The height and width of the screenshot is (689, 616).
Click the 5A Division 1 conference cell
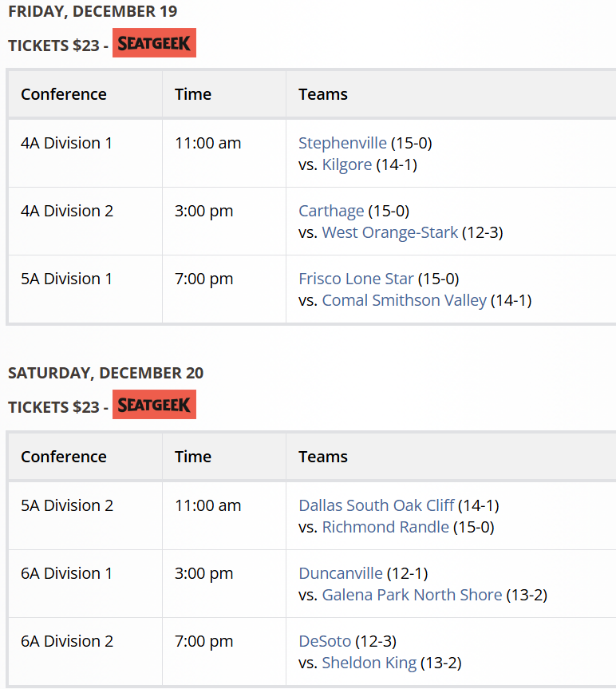[67, 279]
